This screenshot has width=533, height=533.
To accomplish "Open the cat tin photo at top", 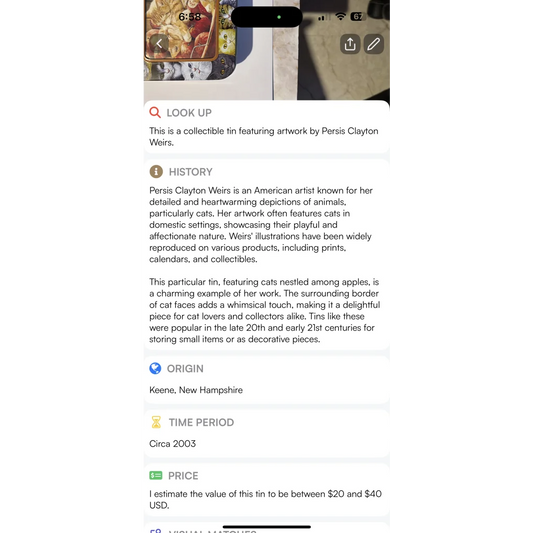I will coord(266,50).
